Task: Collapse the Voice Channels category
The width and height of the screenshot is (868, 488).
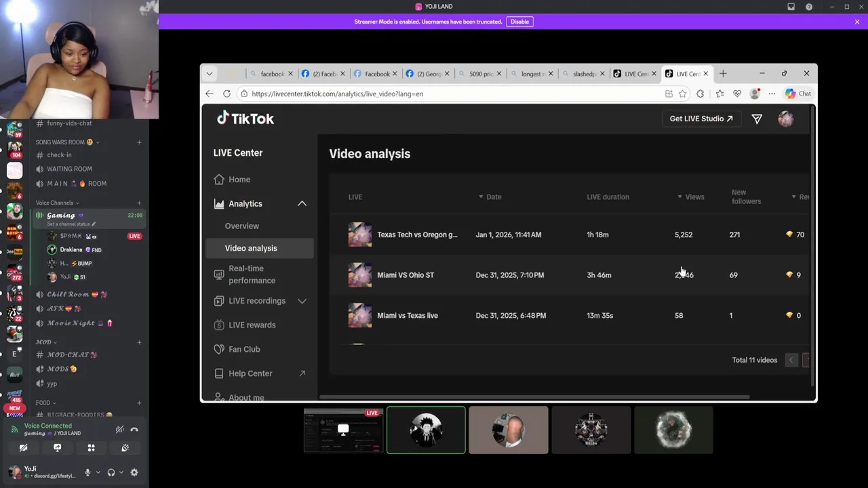Action: [58, 203]
